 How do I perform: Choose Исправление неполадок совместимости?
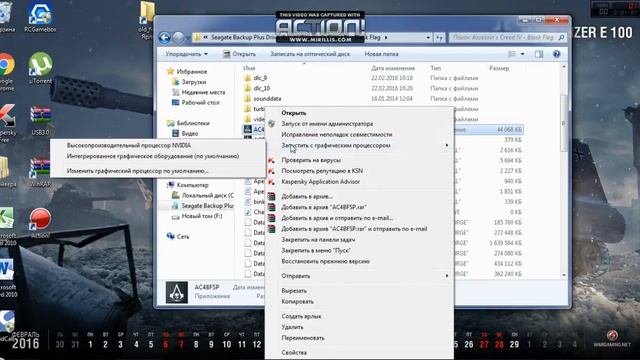coord(337,134)
